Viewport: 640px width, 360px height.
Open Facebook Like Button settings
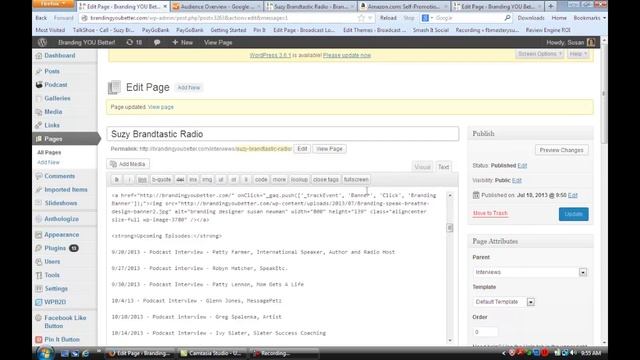65,322
